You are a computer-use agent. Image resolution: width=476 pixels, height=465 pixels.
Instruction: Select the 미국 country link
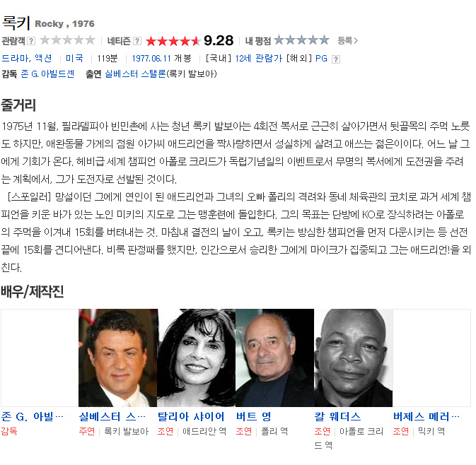coord(74,58)
